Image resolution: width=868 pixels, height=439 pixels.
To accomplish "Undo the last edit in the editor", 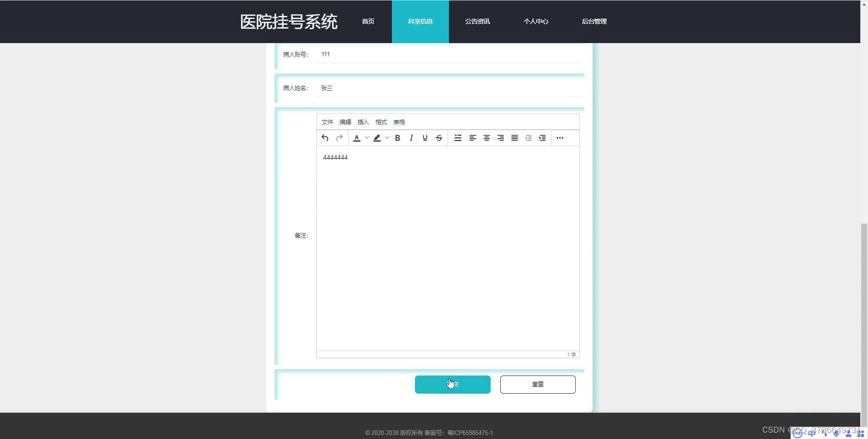I will tap(325, 138).
